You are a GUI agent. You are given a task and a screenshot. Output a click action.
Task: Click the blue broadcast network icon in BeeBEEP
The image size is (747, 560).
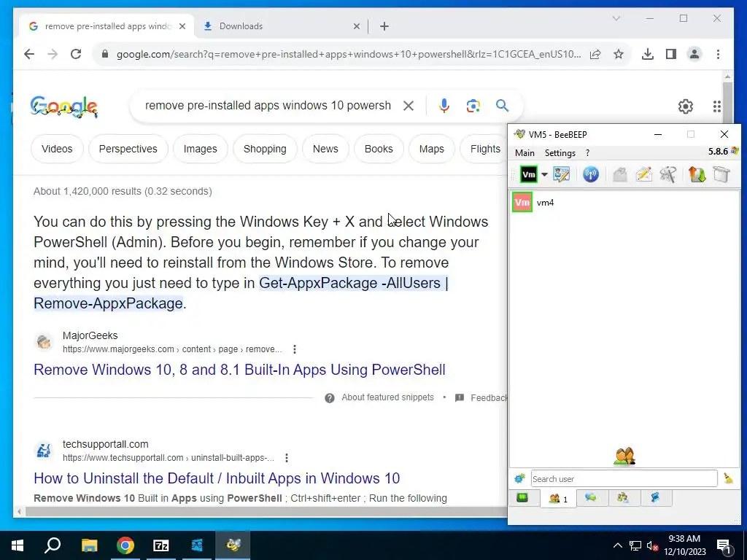[x=591, y=175]
